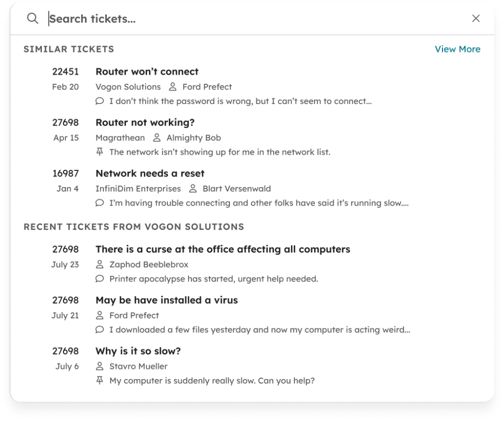Click the comment icon on "Network needs a reset"
504x421 pixels.
click(99, 203)
